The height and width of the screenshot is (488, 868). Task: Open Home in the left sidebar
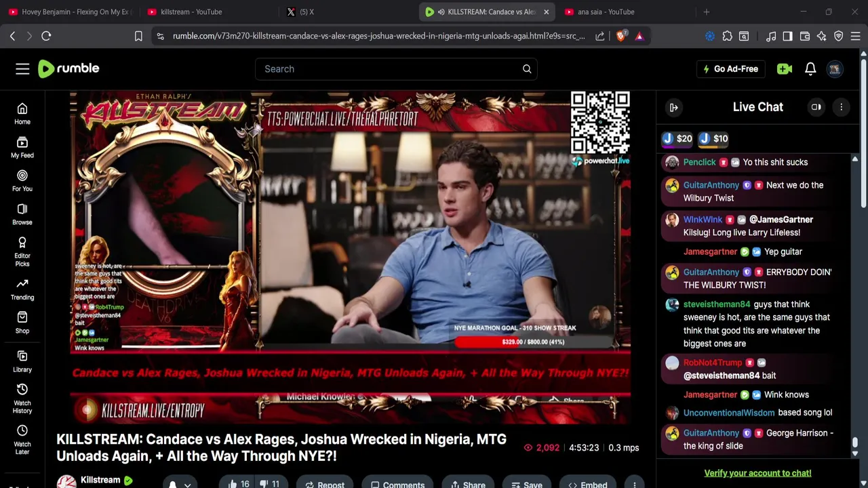22,114
